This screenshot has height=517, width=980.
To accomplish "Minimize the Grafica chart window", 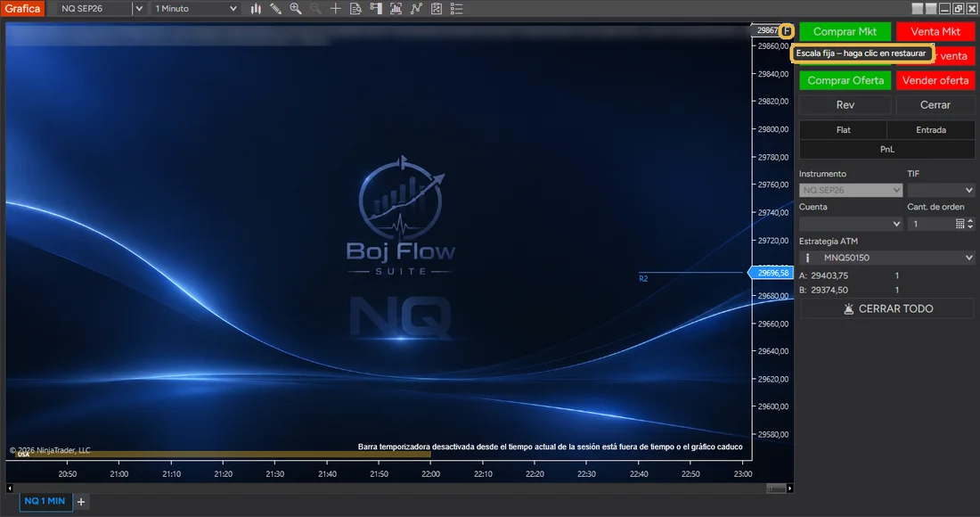I will click(x=945, y=9).
